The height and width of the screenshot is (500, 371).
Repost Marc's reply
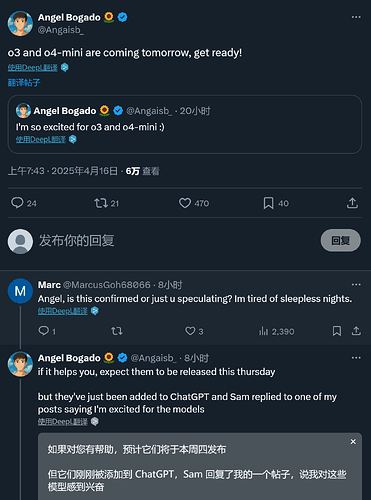[117, 331]
